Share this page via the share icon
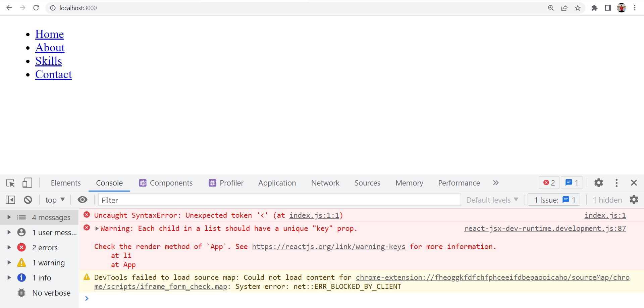The width and height of the screenshot is (644, 308). coord(564,8)
